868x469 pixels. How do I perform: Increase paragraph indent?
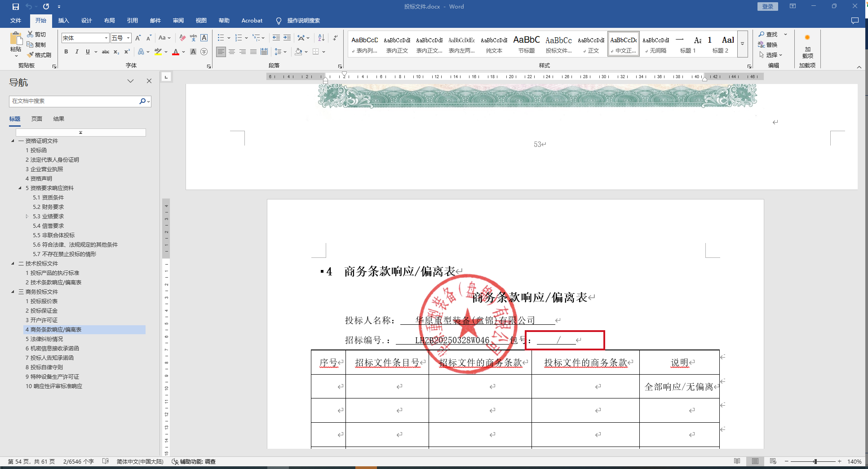point(287,38)
